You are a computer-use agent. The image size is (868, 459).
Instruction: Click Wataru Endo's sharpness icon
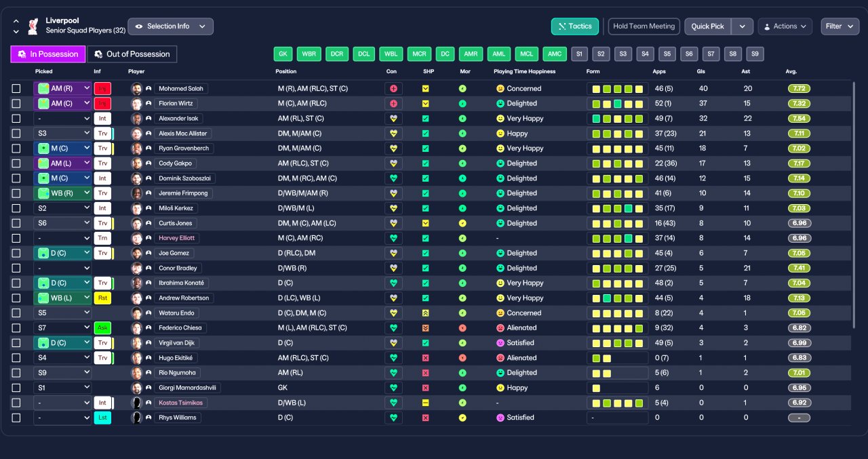pyautogui.click(x=425, y=313)
